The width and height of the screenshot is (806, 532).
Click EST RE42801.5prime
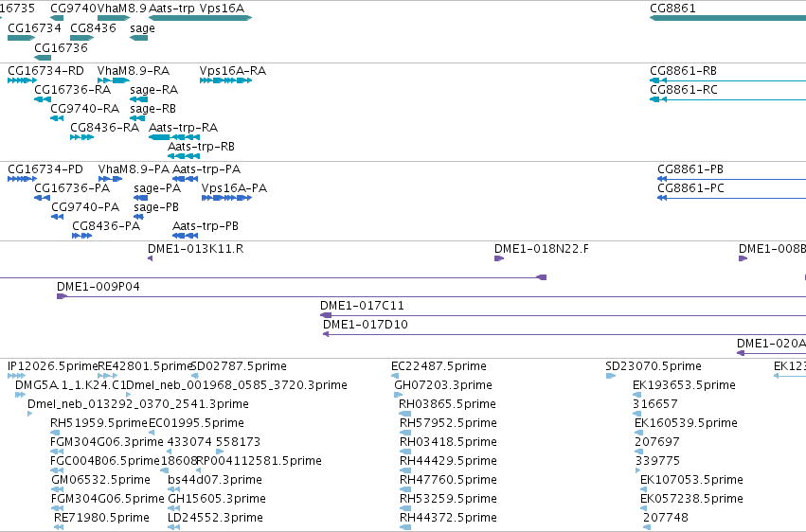107,376
